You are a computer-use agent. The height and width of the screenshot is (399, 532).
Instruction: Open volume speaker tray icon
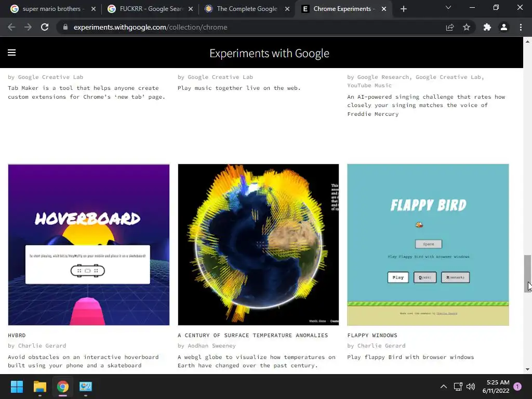(471, 387)
